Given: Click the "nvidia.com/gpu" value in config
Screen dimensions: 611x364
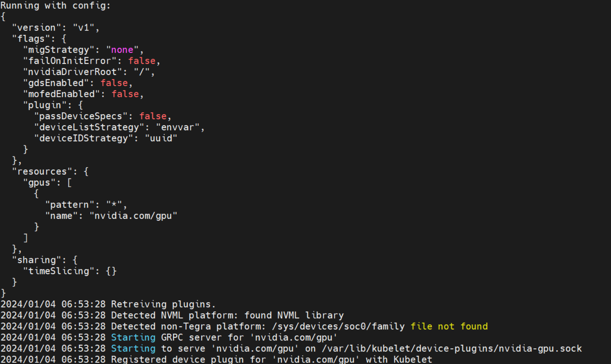Looking at the screenshot, I should pyautogui.click(x=134, y=216).
